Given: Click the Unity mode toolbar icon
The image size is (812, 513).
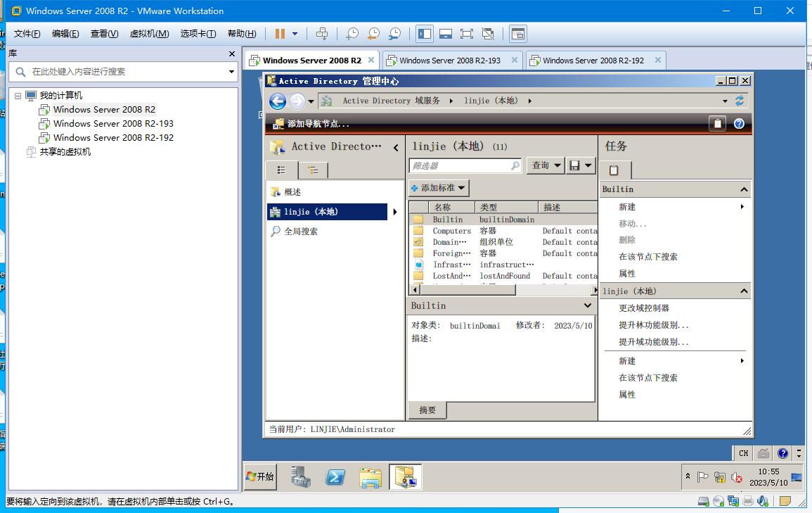Looking at the screenshot, I should [x=488, y=34].
